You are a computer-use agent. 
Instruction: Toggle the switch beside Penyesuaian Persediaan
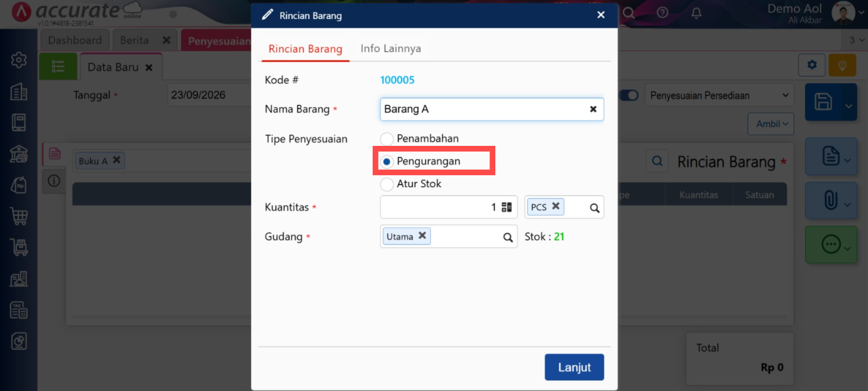pyautogui.click(x=629, y=95)
